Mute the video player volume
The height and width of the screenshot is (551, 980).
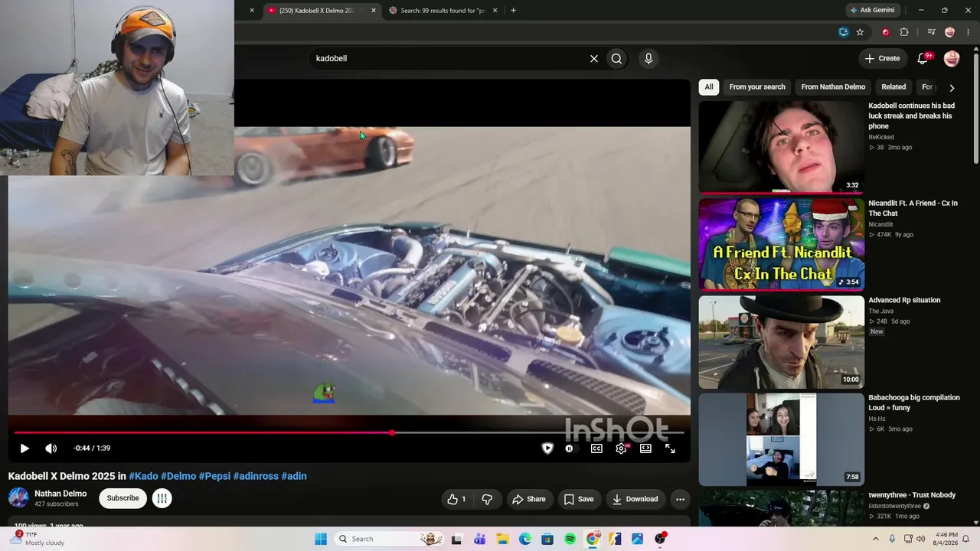point(51,448)
